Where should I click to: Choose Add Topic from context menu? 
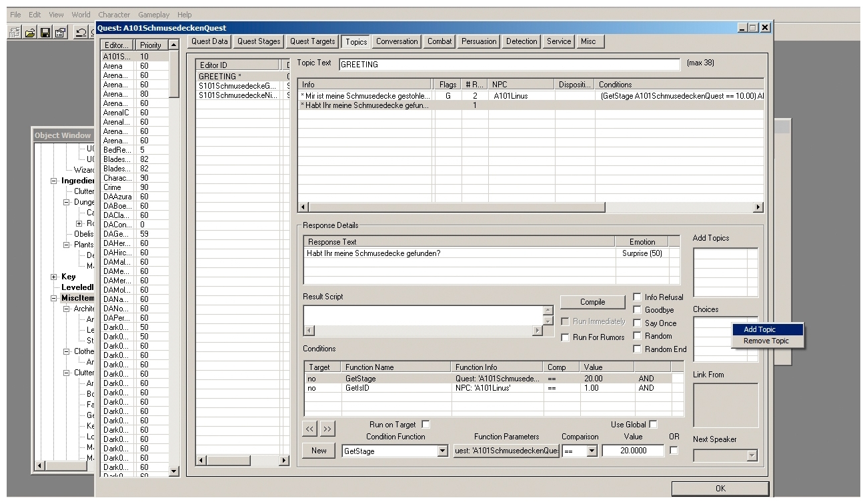click(760, 329)
